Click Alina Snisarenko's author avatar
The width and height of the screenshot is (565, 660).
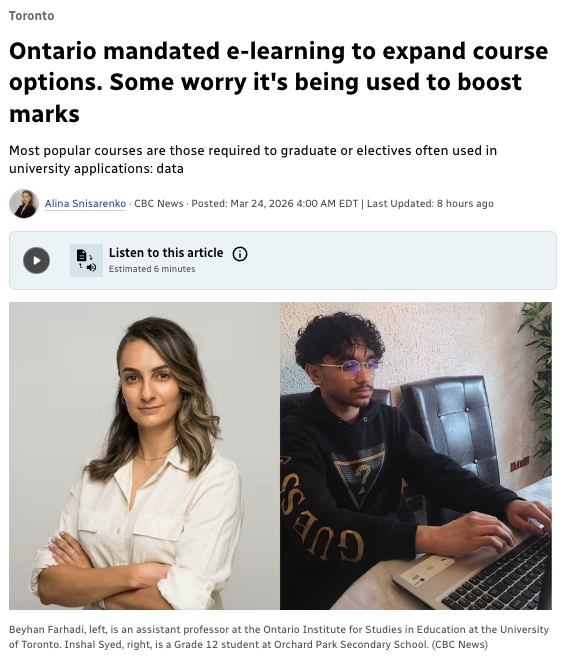[x=24, y=204]
